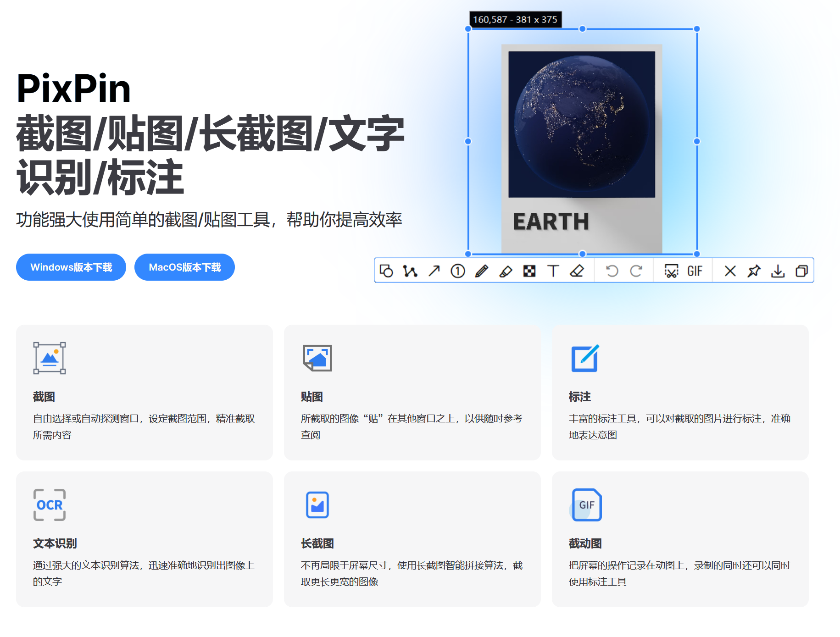Choose the text T tool
840x637 pixels.
[553, 271]
